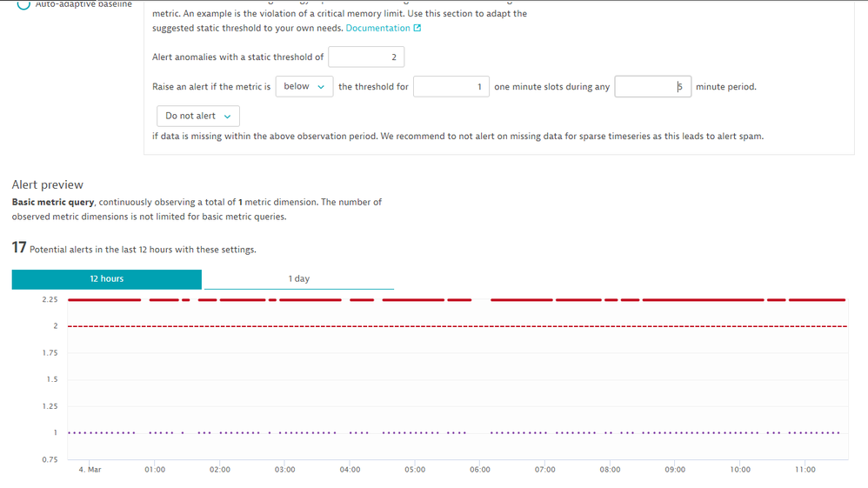Expand the "Do not alert" dropdown
This screenshot has height=488, width=868.
[198, 116]
